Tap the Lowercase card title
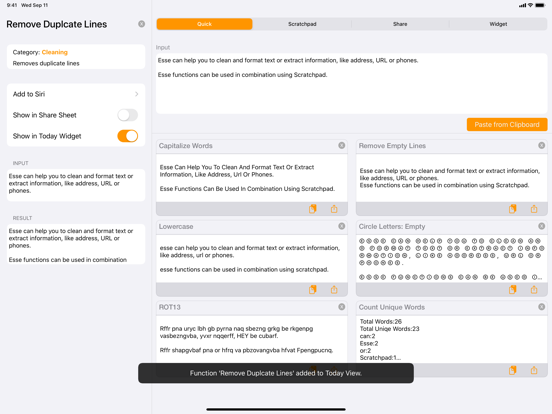Image resolution: width=552 pixels, height=414 pixels. [x=176, y=226]
